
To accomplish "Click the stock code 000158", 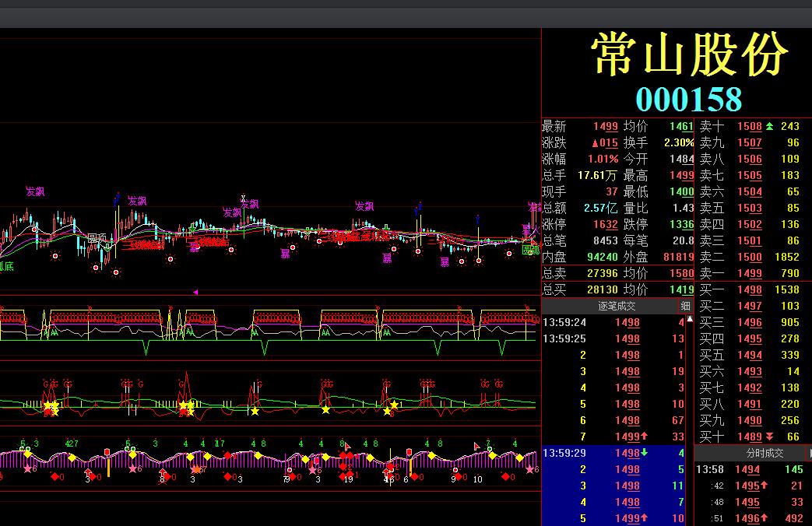I will (689, 99).
